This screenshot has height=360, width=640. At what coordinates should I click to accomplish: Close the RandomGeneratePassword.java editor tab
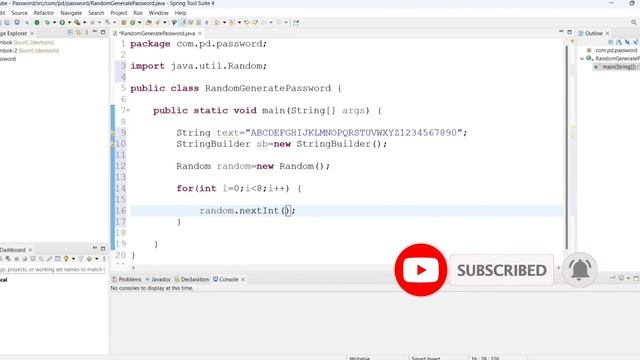(x=200, y=33)
